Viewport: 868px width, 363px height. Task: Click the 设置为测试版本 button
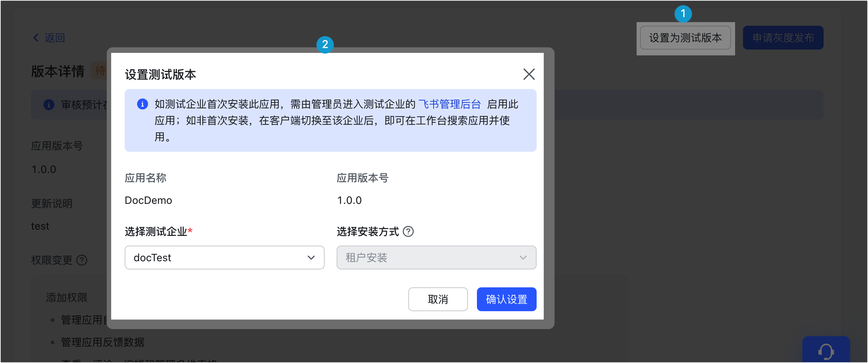685,38
